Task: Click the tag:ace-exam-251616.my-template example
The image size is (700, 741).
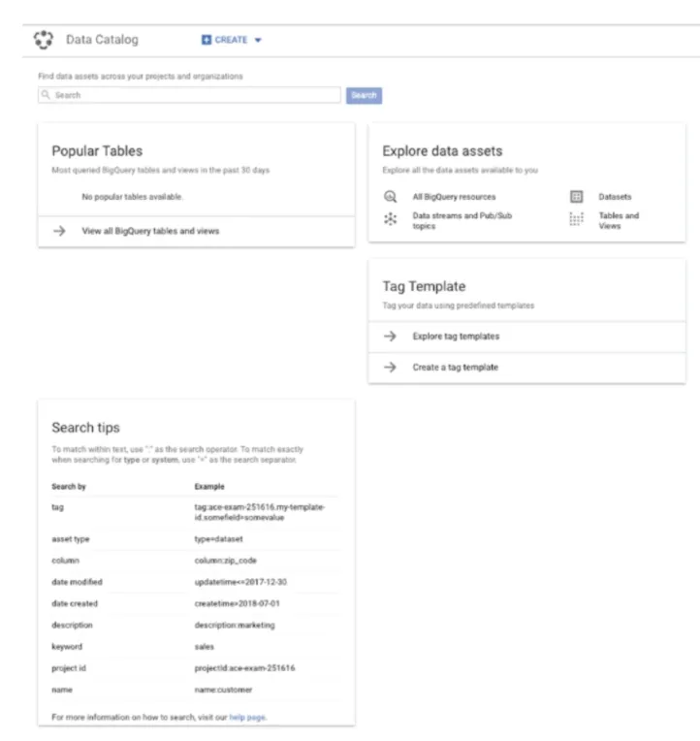Action: 260,512
